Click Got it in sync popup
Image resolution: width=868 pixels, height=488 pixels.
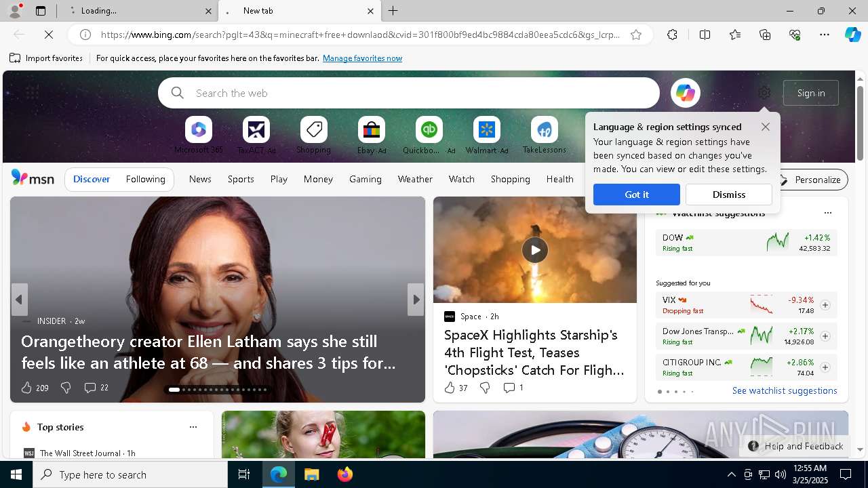(x=637, y=195)
